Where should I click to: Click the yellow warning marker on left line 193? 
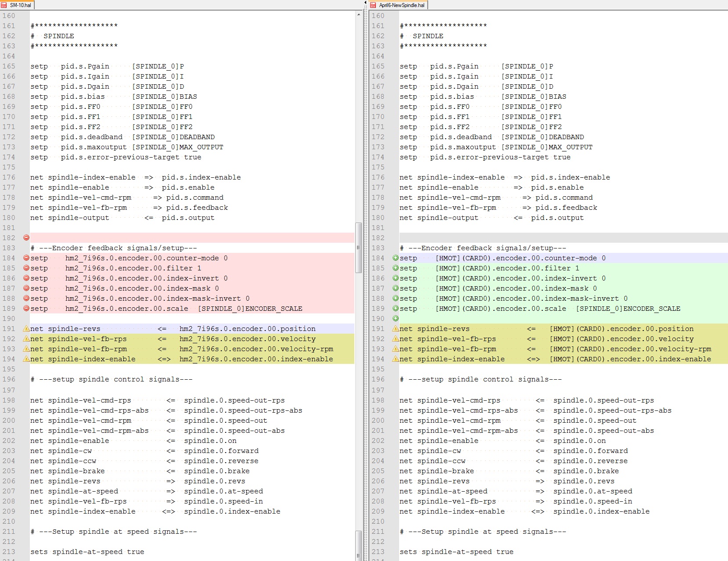coord(26,349)
